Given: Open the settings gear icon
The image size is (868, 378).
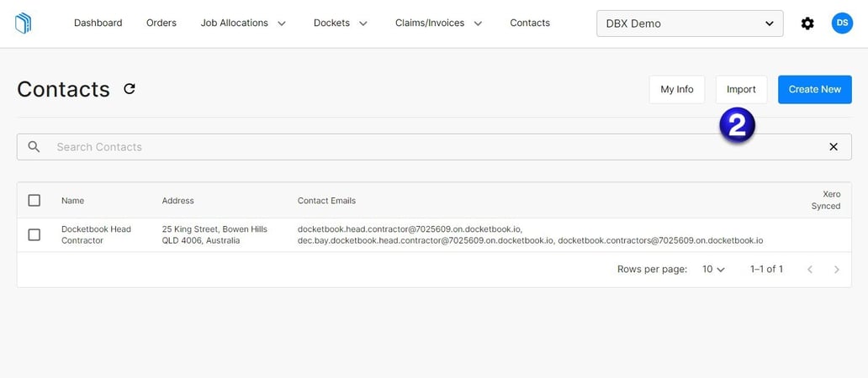Looking at the screenshot, I should pos(807,24).
